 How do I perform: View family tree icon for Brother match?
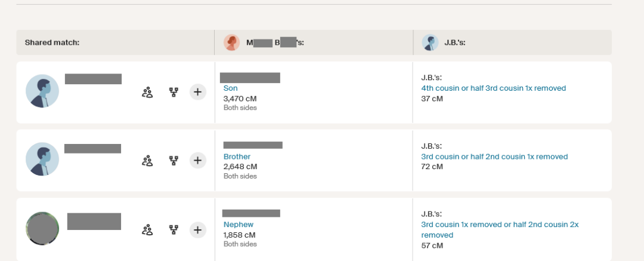point(174,161)
